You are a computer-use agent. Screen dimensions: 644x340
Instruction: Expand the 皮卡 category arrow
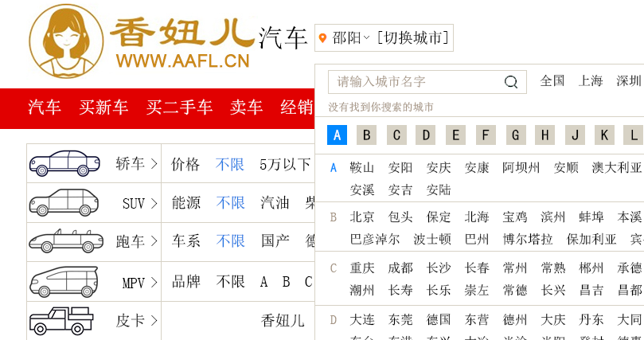click(x=154, y=321)
